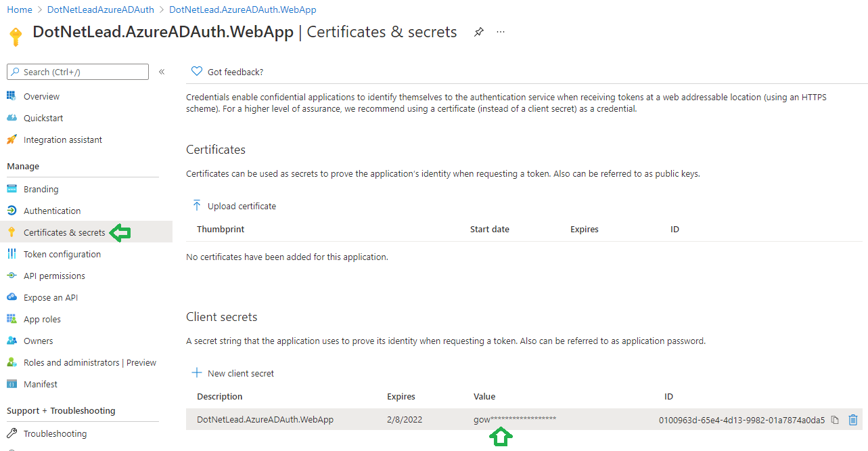Screen dimensions: 868x451
Task: Open the Overview menu item
Action: (x=41, y=96)
